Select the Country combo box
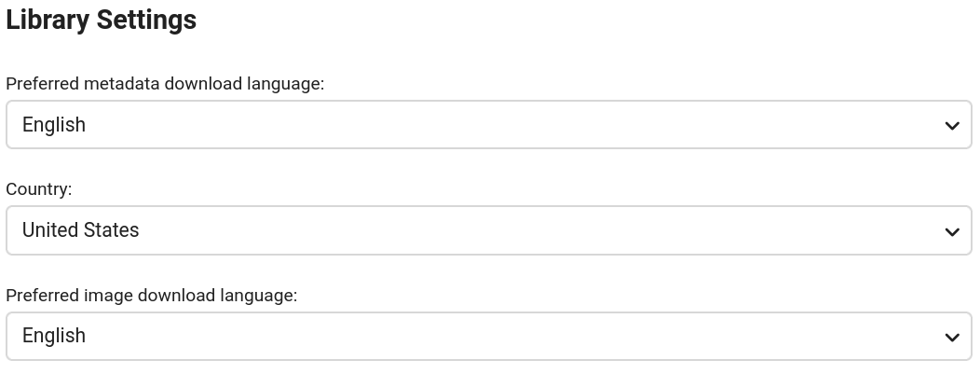980x374 pixels. click(488, 230)
